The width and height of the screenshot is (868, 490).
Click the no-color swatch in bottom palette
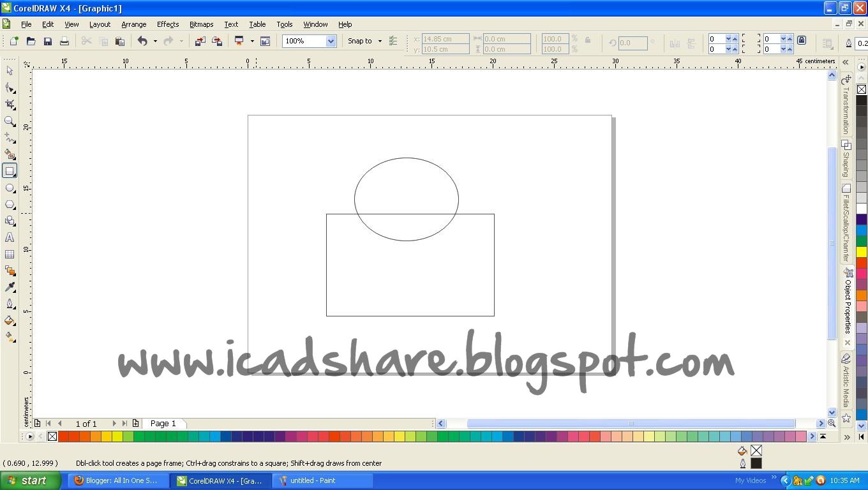point(52,436)
